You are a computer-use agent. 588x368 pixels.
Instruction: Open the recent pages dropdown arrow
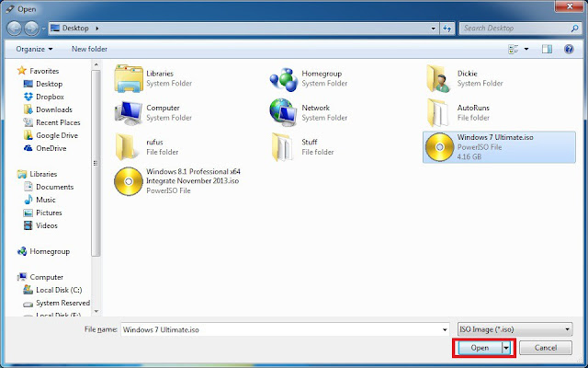click(43, 29)
